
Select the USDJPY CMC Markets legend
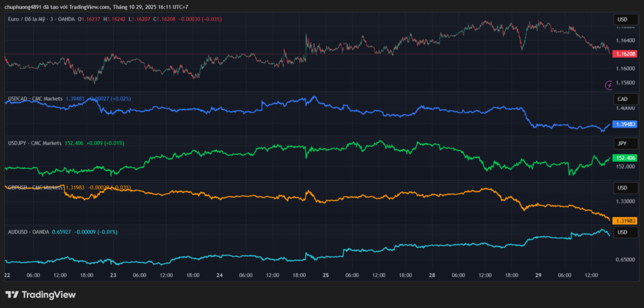(34, 143)
